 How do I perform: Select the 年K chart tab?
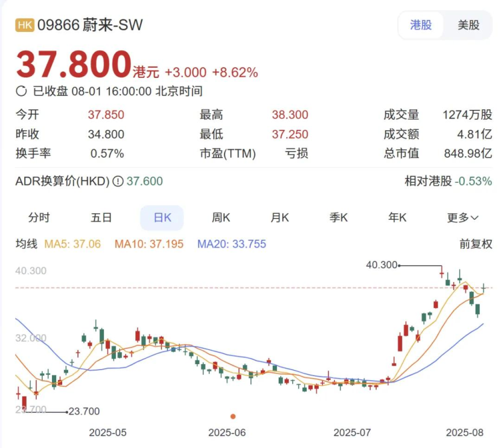pyautogui.click(x=397, y=217)
